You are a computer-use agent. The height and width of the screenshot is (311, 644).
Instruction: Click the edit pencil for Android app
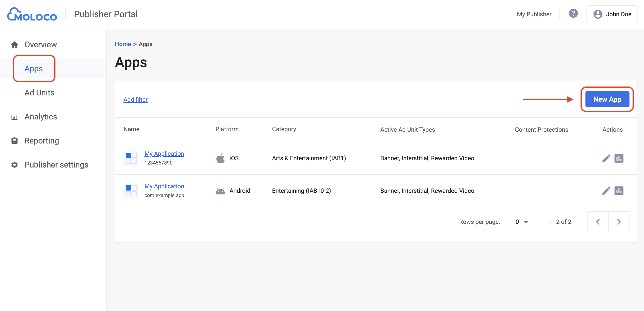click(x=606, y=191)
